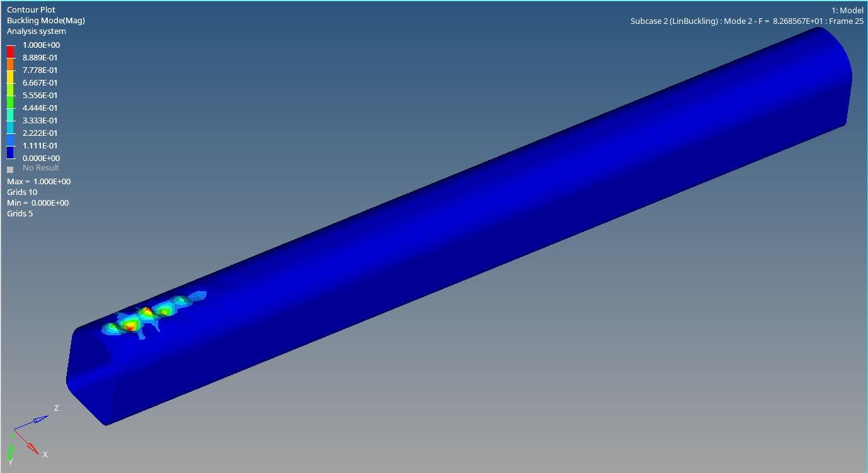
Task: Click the gray No Result swatch
Action: pyautogui.click(x=10, y=169)
